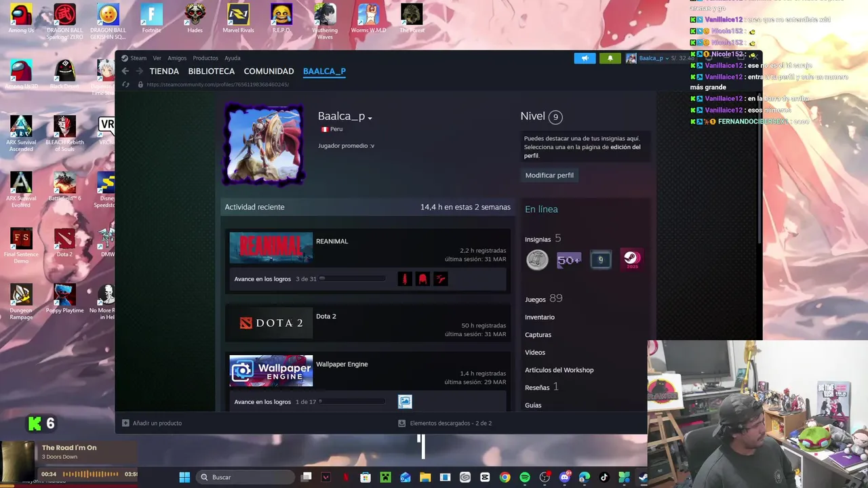868x488 pixels.
Task: Open the Capturas link
Action: (538, 335)
